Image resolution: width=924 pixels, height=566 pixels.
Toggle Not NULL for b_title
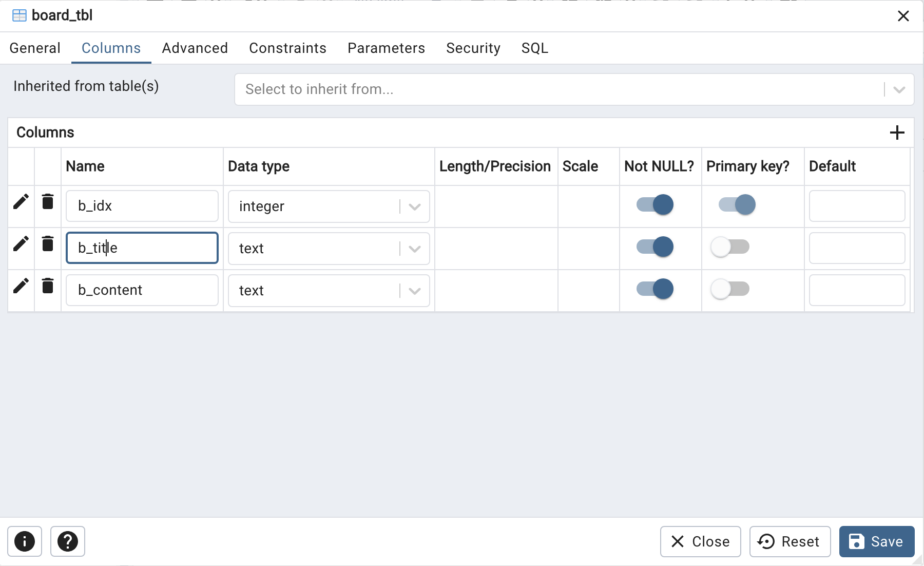pyautogui.click(x=655, y=247)
